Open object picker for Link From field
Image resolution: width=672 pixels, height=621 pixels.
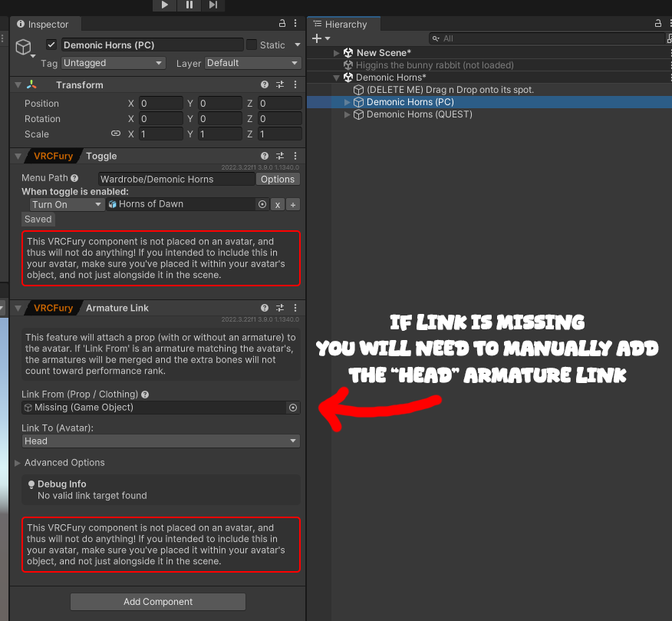(x=293, y=408)
